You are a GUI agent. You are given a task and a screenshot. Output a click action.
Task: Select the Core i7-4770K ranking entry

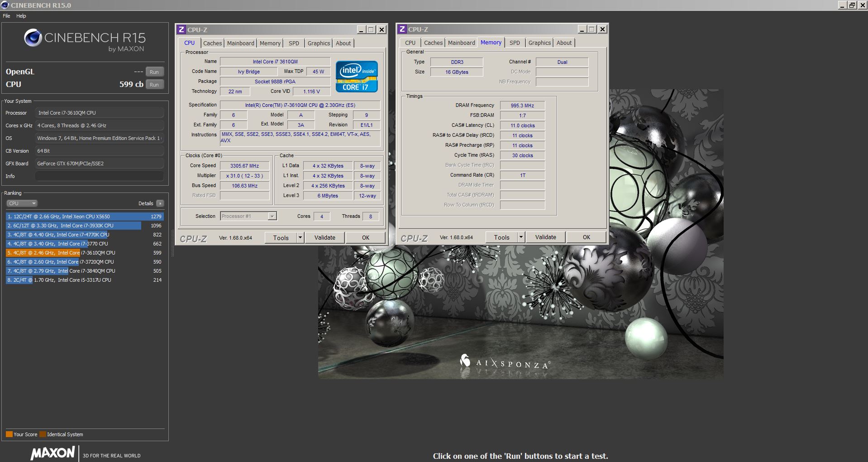(x=85, y=235)
